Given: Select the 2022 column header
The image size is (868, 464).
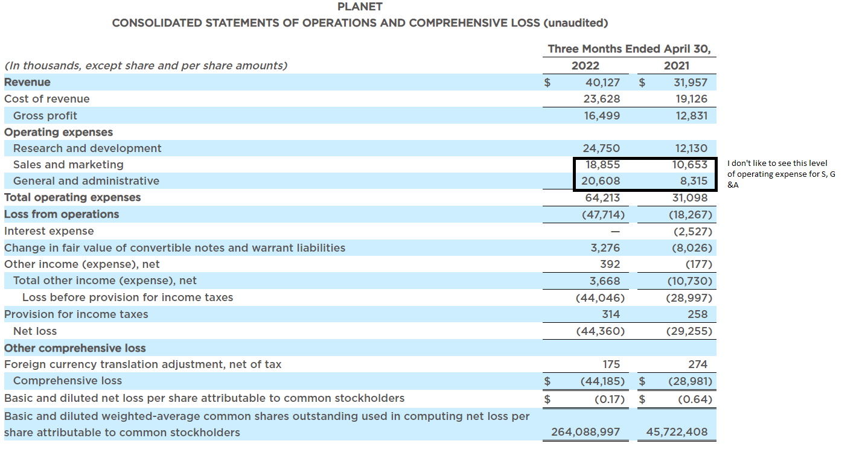Looking at the screenshot, I should coord(585,66).
